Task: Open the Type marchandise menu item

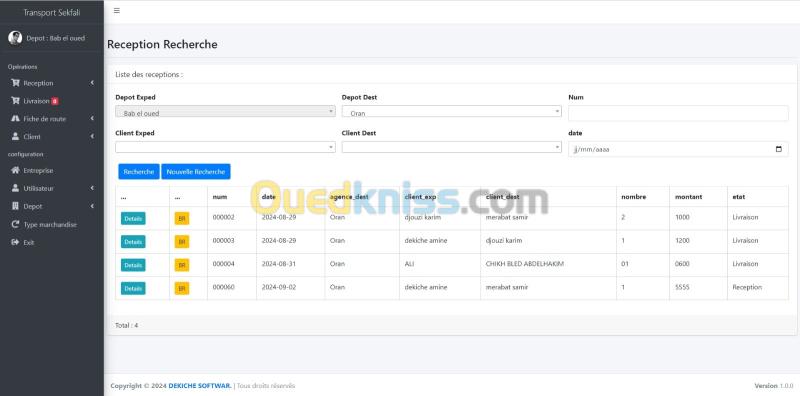Action: [52, 225]
